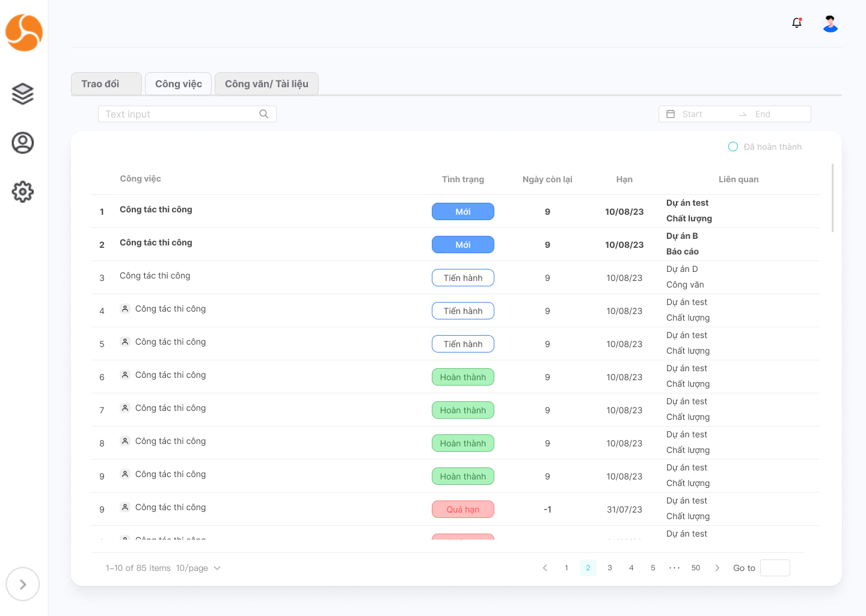Click the Liên quan column header
866x616 pixels.
click(739, 179)
